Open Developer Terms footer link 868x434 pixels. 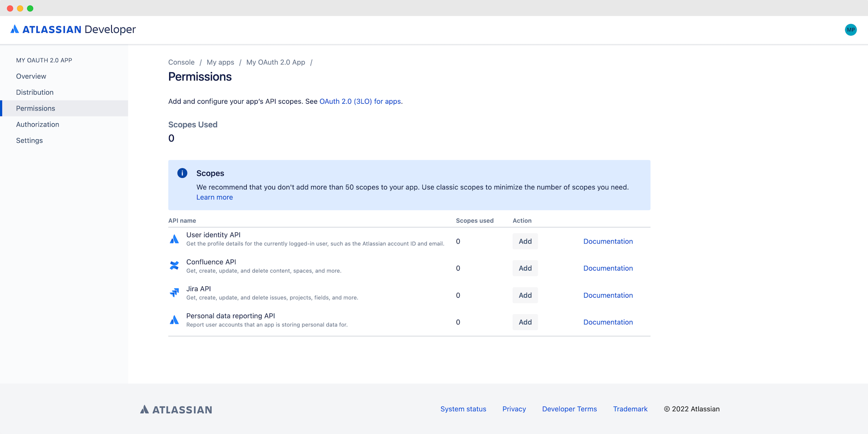tap(569, 409)
